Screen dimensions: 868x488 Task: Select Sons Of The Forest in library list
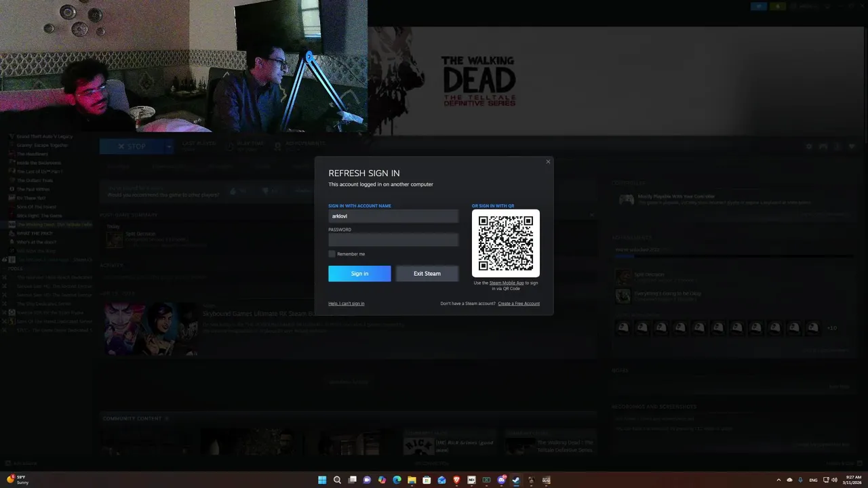[x=37, y=207]
